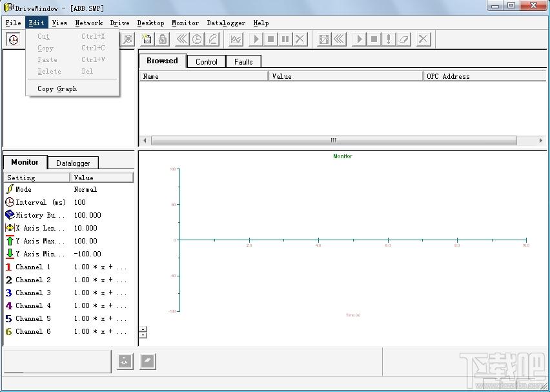Click the Interval value 100
Screen dimensions: 550x392
coord(79,202)
